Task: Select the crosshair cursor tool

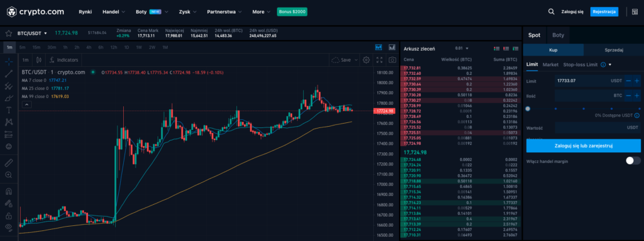Action: pos(9,61)
